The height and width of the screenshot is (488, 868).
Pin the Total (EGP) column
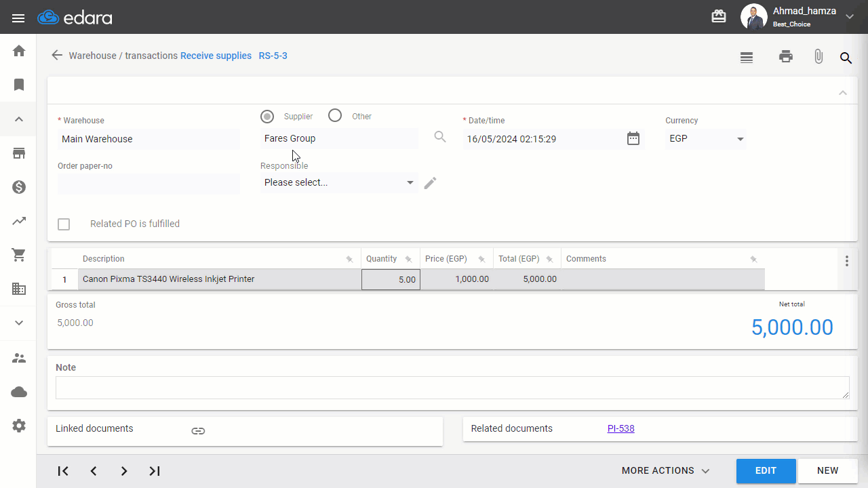[x=550, y=259]
